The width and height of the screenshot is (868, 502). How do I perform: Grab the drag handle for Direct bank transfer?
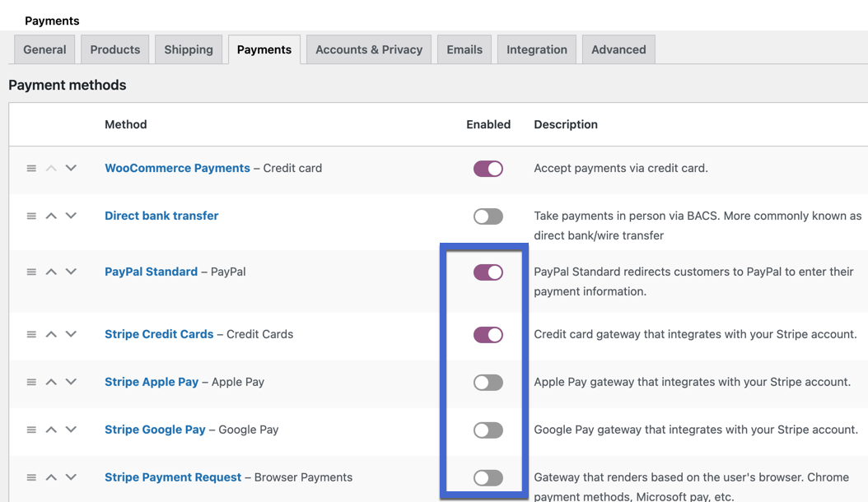pyautogui.click(x=31, y=216)
